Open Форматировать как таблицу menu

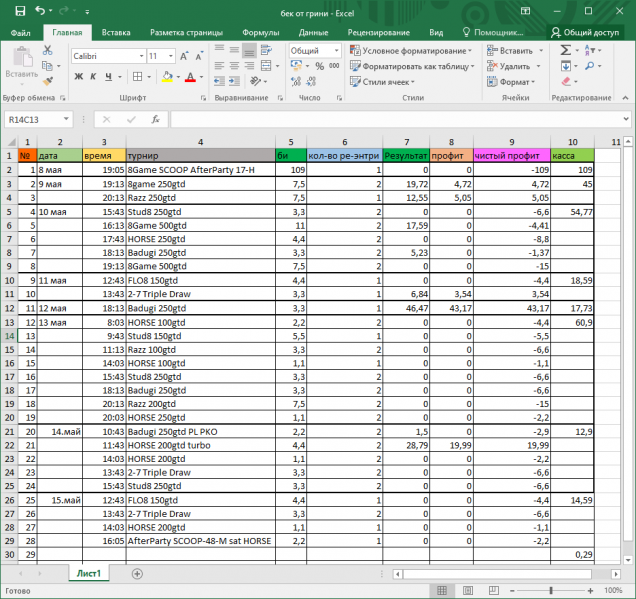(x=412, y=66)
